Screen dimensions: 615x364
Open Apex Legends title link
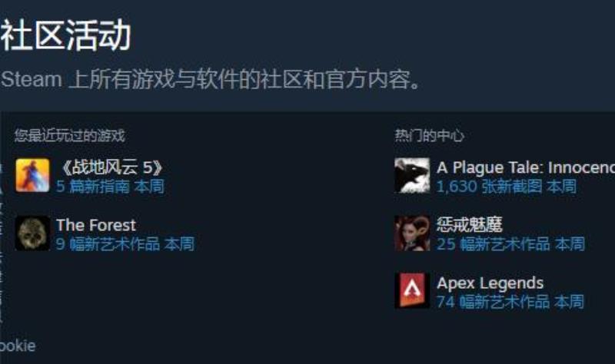[x=490, y=283]
